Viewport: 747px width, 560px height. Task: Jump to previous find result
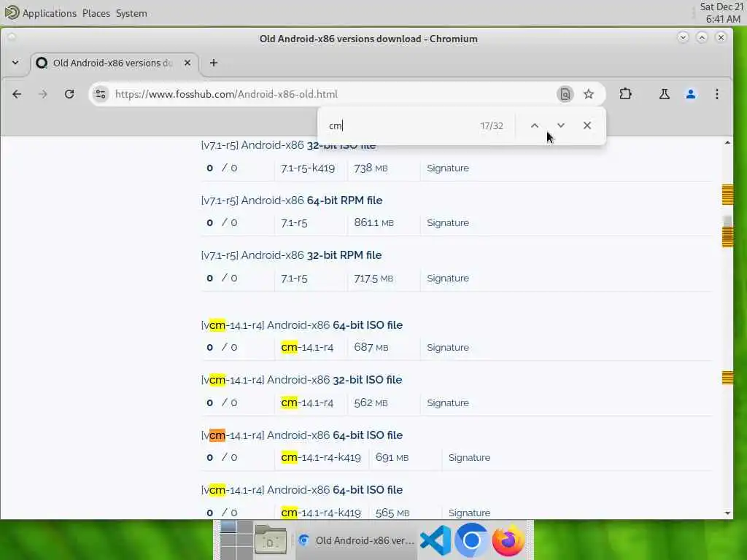[x=535, y=125]
